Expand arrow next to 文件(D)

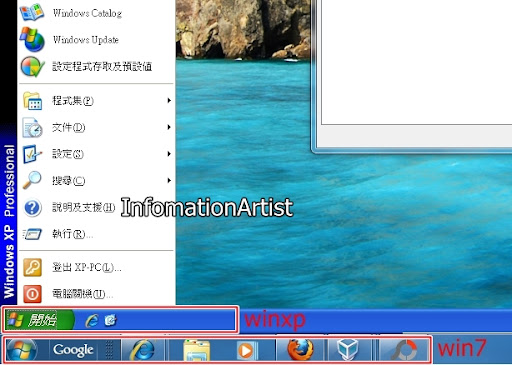click(169, 127)
